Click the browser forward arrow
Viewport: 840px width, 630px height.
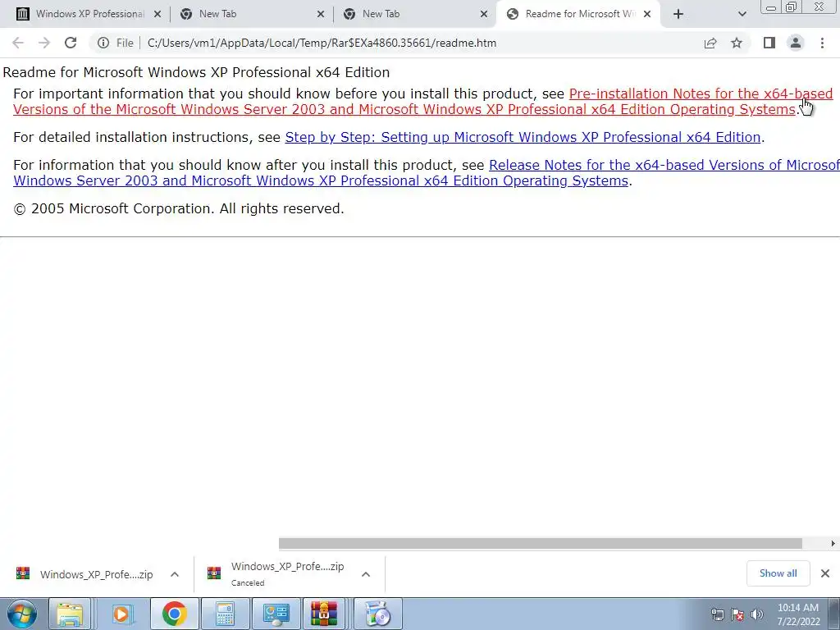(44, 43)
